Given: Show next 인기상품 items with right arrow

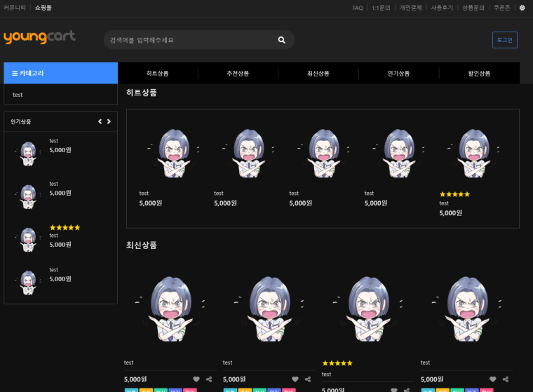Looking at the screenshot, I should 109,121.
